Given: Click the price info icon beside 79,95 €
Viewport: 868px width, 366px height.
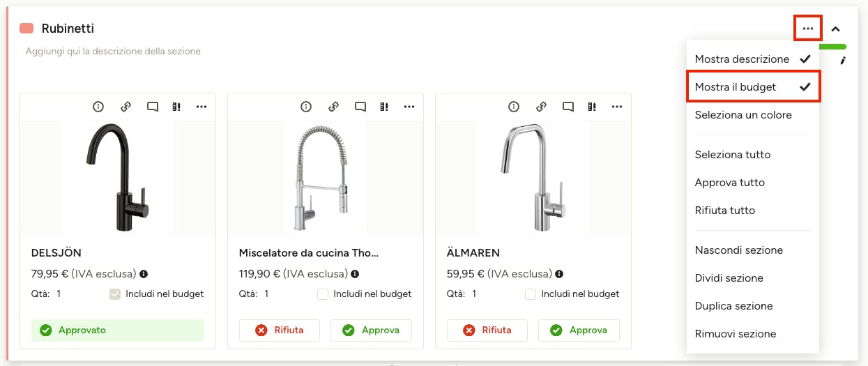Looking at the screenshot, I should (x=144, y=274).
